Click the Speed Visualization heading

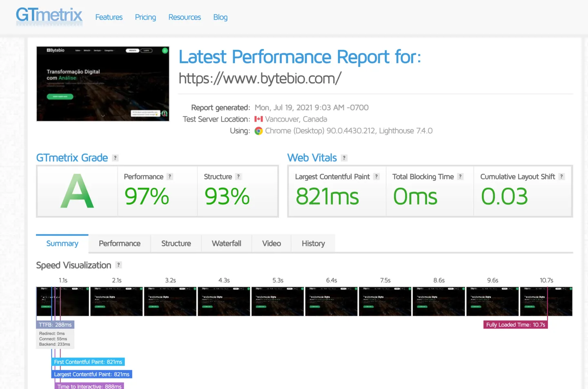[x=73, y=265]
